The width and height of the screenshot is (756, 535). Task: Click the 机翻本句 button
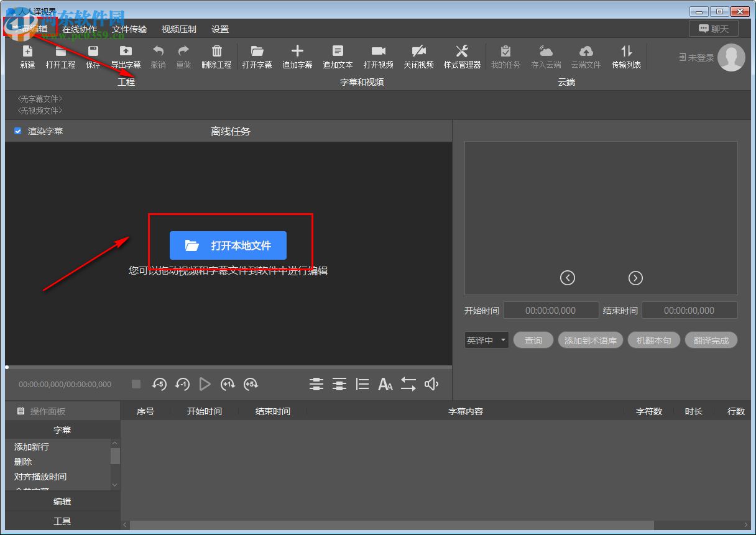coord(653,341)
